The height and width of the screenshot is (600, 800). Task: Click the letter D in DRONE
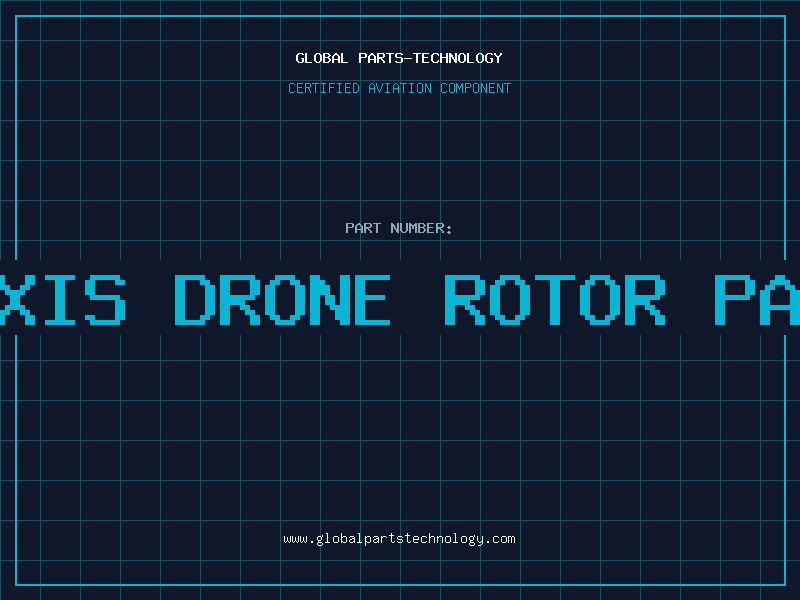[x=194, y=299]
